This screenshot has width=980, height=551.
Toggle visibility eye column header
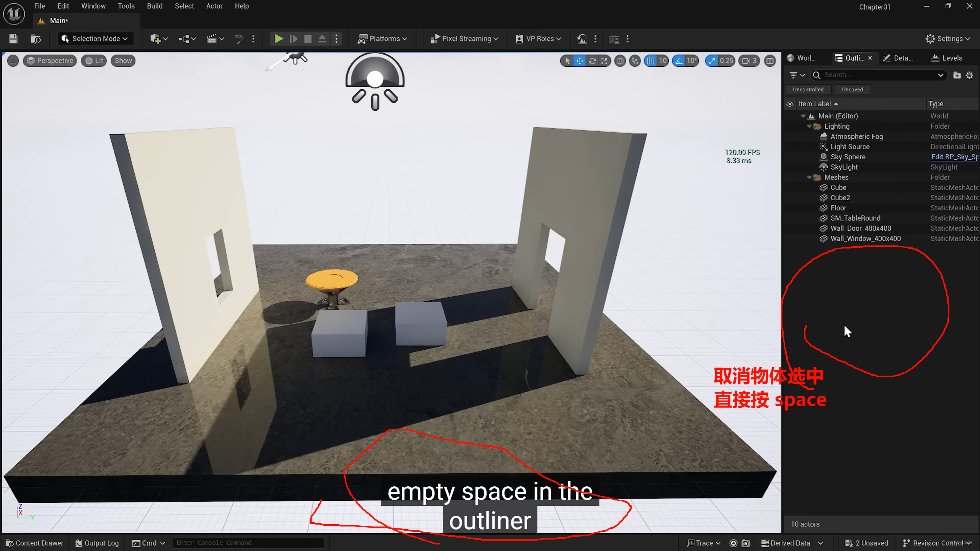[x=790, y=104]
